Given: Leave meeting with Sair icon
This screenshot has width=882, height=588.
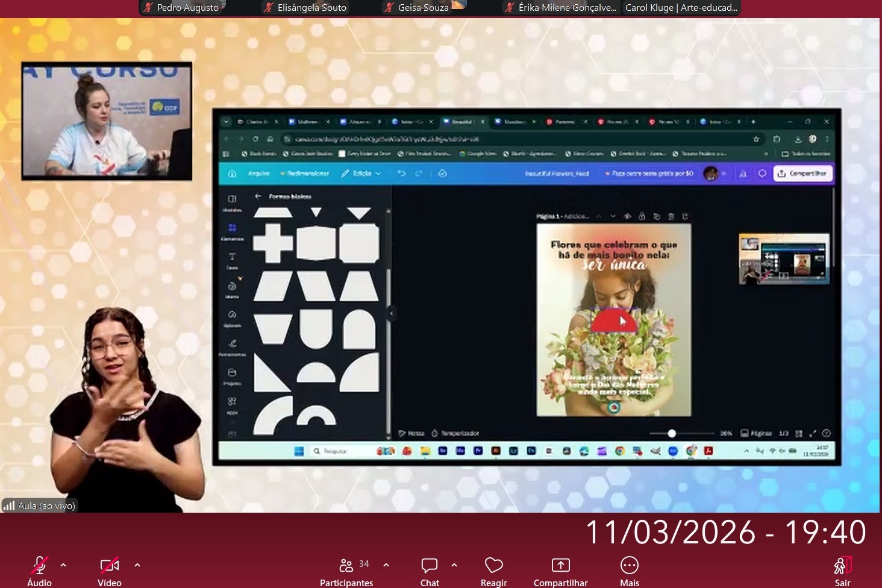Looking at the screenshot, I should (x=843, y=565).
